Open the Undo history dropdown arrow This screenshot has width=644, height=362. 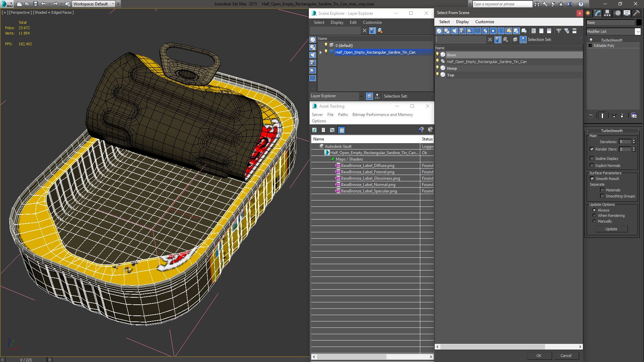(49, 4)
